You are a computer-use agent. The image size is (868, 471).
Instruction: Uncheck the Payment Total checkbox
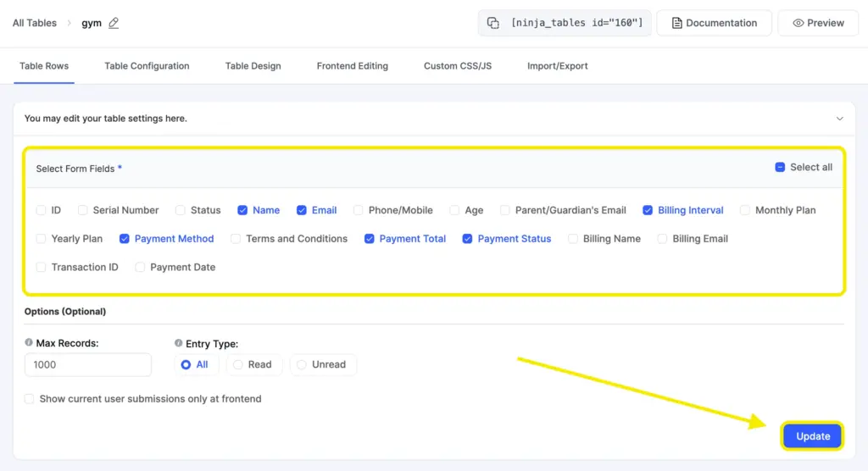(x=370, y=239)
